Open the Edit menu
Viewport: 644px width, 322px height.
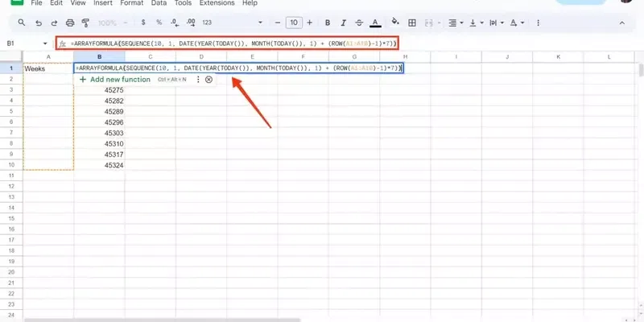point(56,3)
